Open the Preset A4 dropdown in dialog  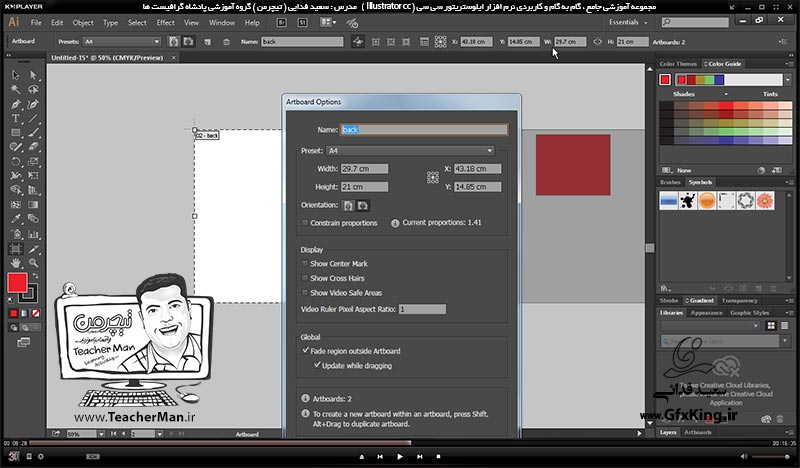point(411,151)
